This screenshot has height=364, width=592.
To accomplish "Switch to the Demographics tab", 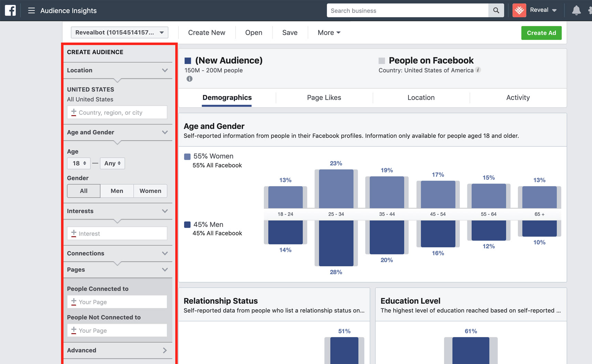I will point(227,98).
